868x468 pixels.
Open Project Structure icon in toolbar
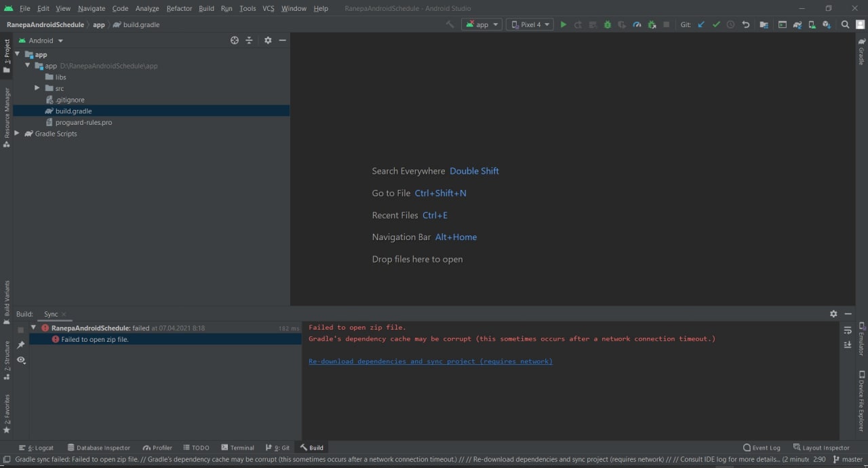click(764, 24)
